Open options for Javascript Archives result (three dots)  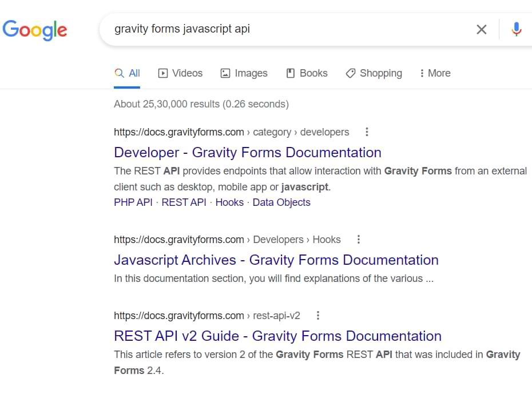coord(359,240)
